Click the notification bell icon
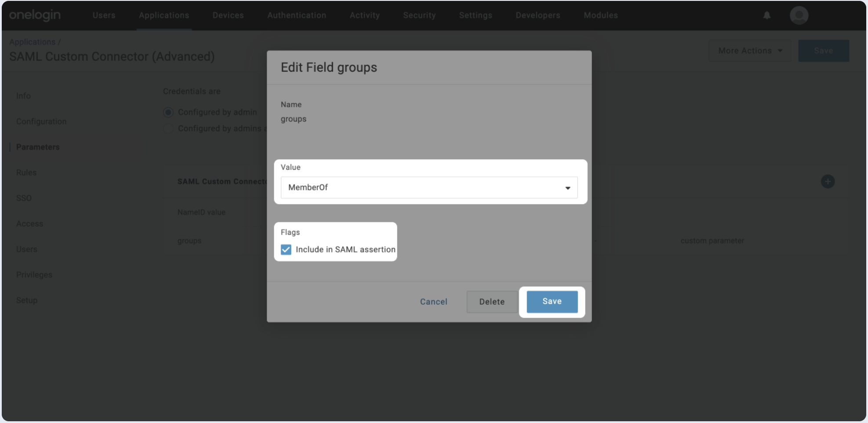Image resolution: width=868 pixels, height=423 pixels. point(767,15)
